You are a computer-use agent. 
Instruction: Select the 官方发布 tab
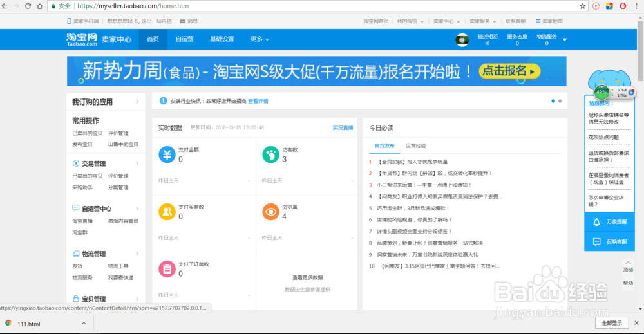pos(384,145)
